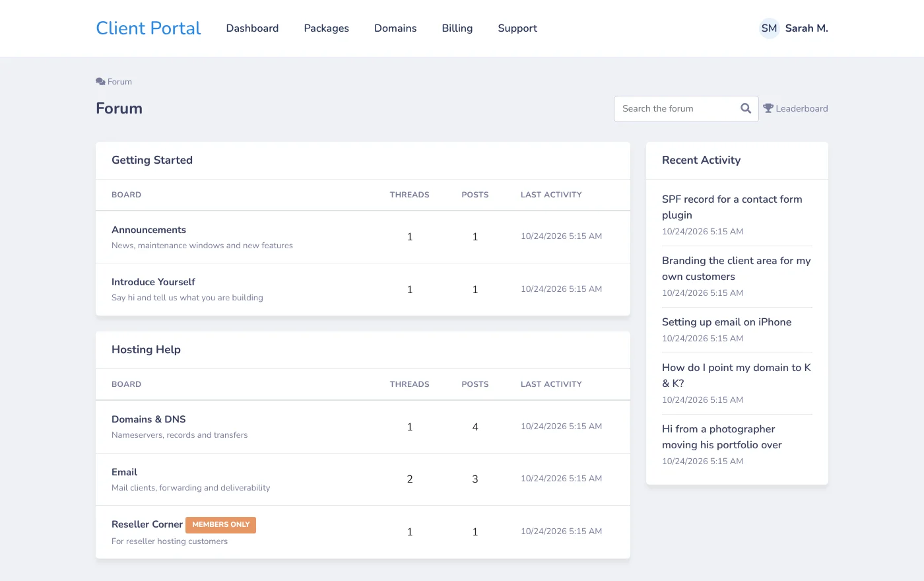The image size is (924, 581).
Task: Open the Dashboard menu item
Action: click(x=252, y=28)
